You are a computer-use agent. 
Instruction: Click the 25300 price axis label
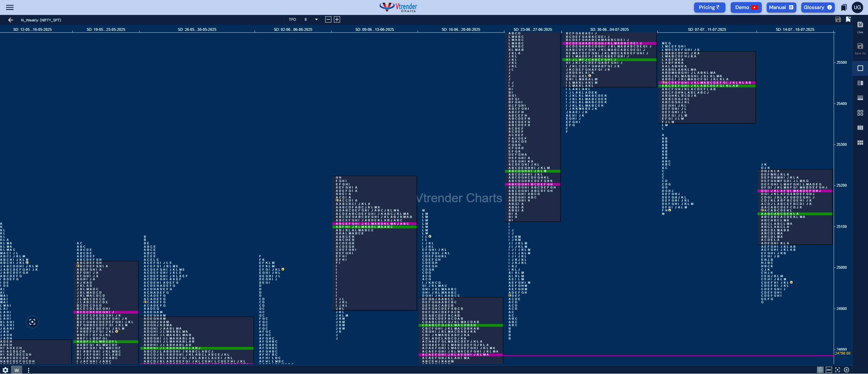point(842,145)
